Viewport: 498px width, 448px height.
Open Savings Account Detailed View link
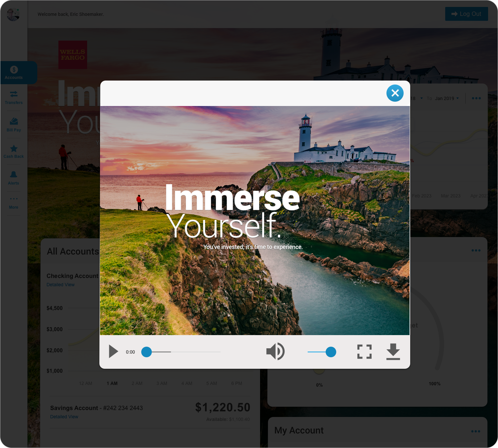[x=64, y=417]
